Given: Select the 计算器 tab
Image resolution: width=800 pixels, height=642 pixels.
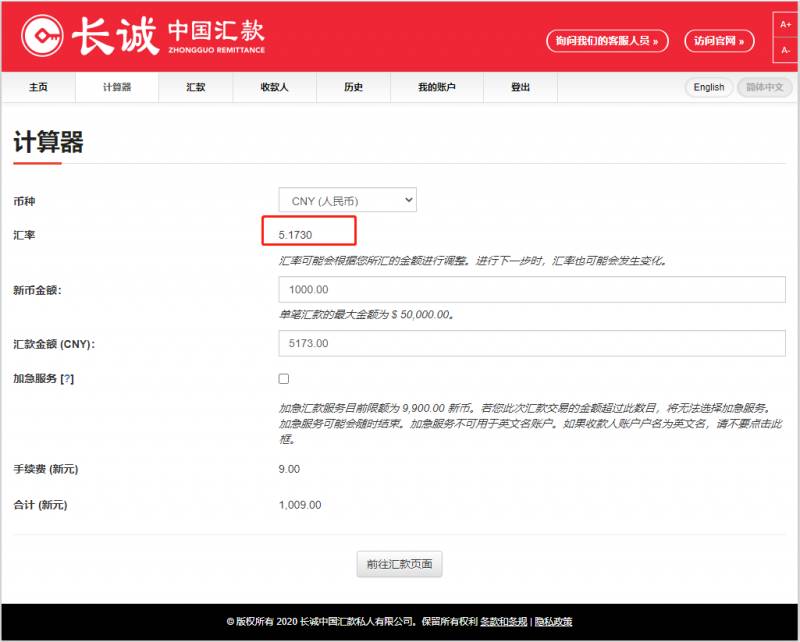Looking at the screenshot, I should [x=116, y=87].
